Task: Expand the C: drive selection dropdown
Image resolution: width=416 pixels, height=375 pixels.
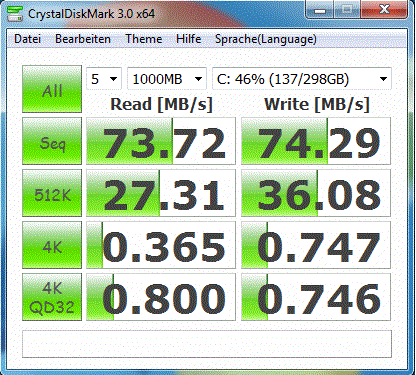Action: click(302, 79)
